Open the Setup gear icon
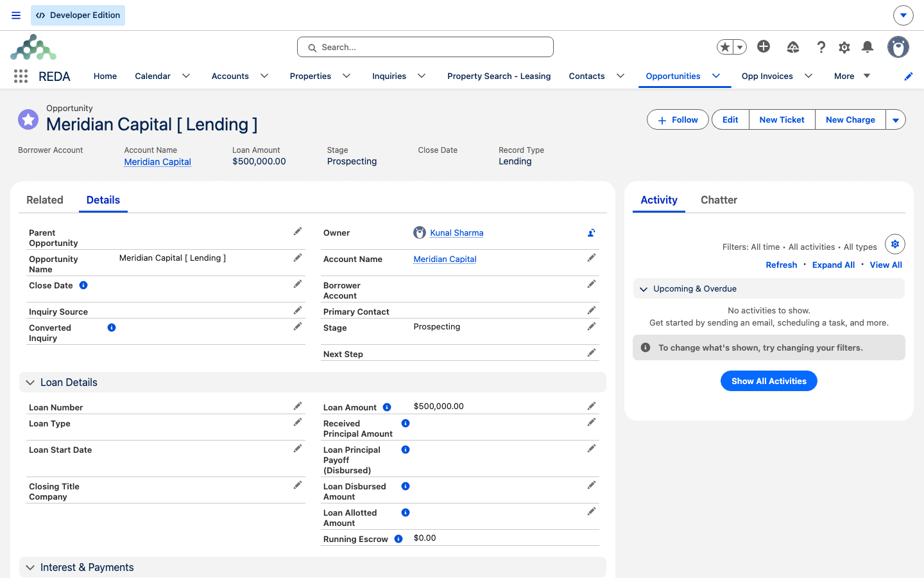This screenshot has height=578, width=924. 844,47
